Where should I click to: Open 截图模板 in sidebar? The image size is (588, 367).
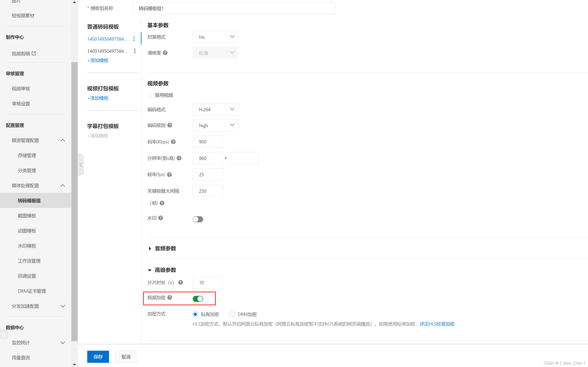point(27,216)
